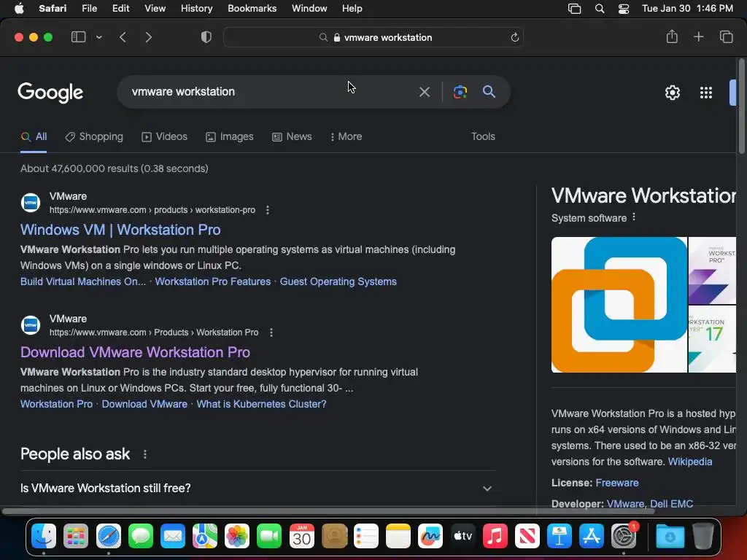This screenshot has width=747, height=560.
Task: Expand Is VMware Workstation still free? question
Action: click(258, 488)
